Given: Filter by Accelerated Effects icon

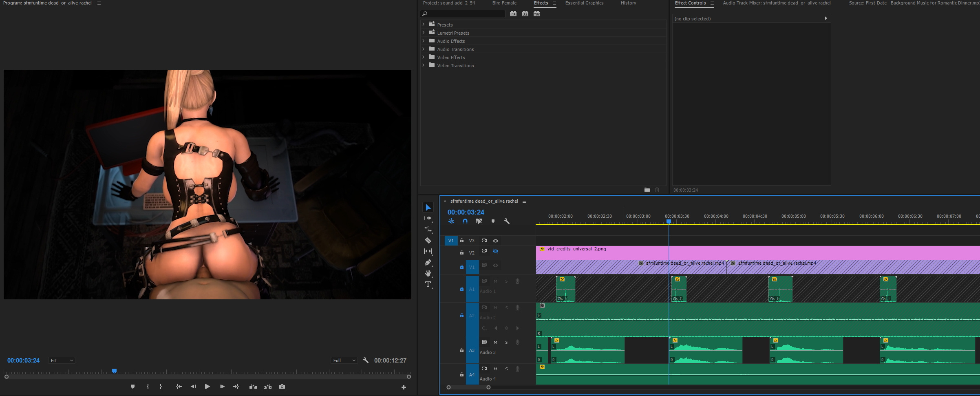Looking at the screenshot, I should pos(513,14).
